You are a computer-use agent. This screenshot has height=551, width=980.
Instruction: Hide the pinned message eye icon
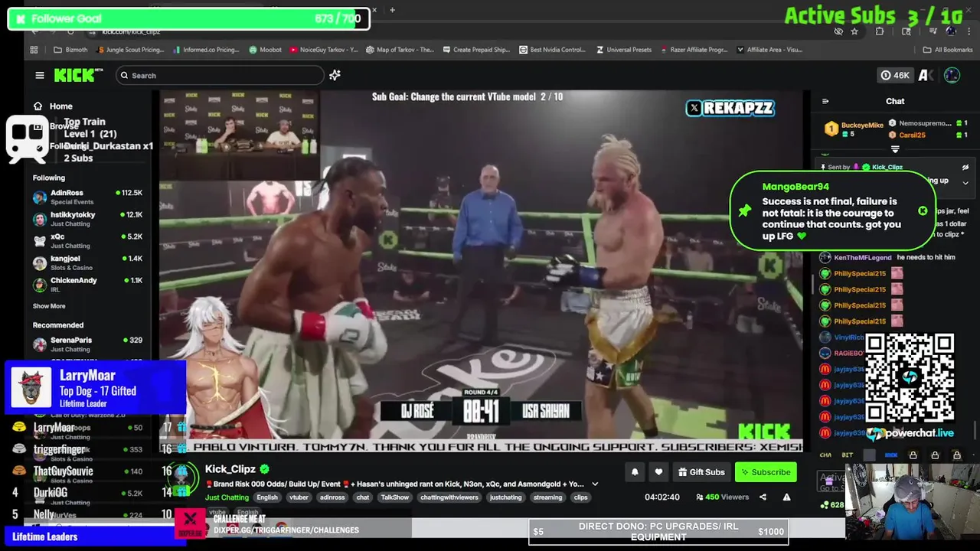(x=965, y=167)
